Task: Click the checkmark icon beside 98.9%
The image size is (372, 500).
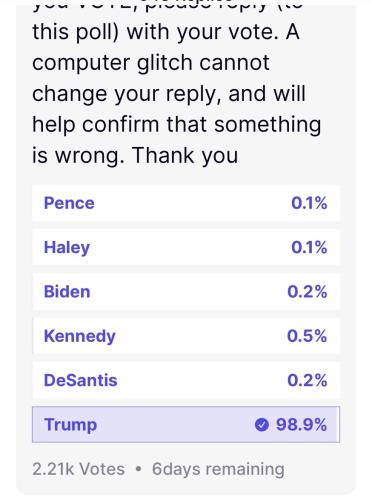Action: [262, 425]
